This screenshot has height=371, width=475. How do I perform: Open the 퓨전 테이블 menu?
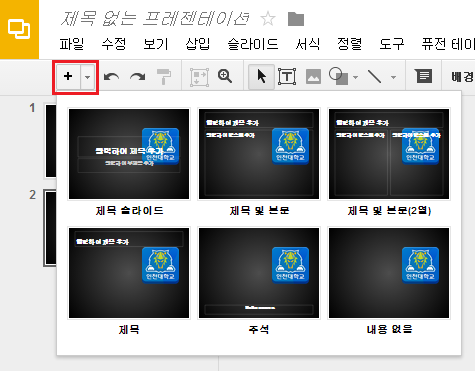(448, 44)
